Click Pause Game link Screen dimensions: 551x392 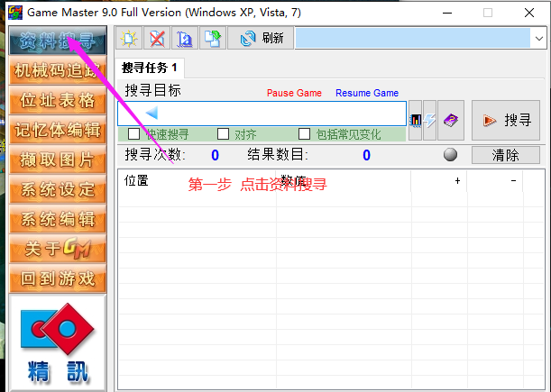tap(294, 93)
